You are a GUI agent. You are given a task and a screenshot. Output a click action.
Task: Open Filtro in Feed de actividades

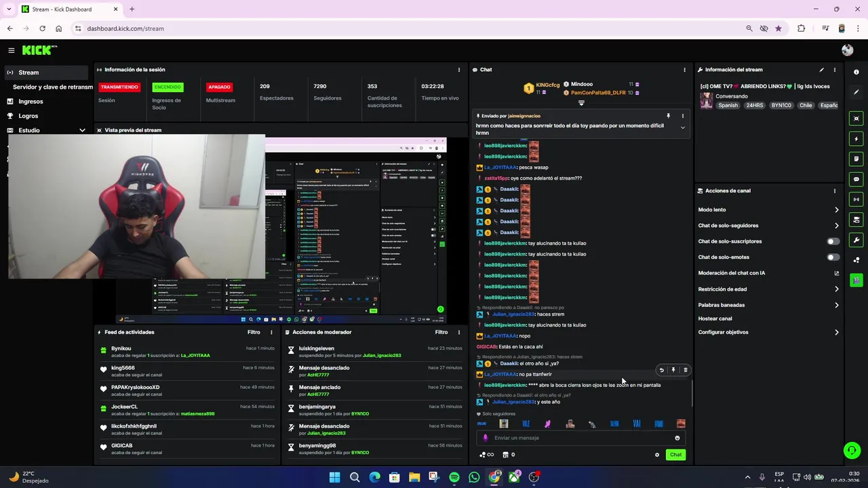254,332
